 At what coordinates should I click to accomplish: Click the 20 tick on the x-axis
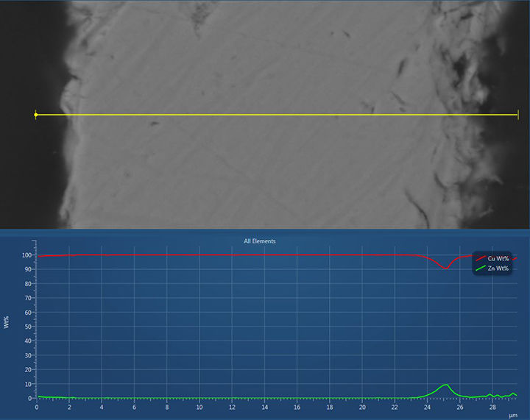point(362,407)
